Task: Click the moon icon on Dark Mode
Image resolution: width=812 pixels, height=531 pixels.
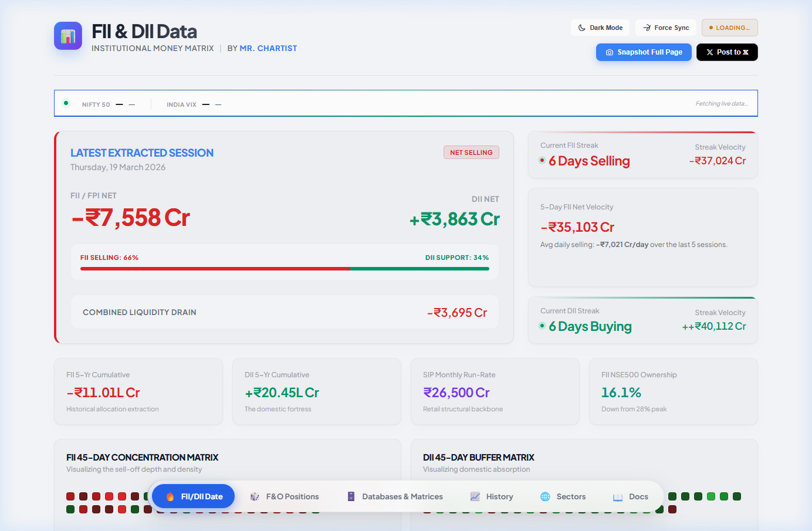Action: coord(581,27)
